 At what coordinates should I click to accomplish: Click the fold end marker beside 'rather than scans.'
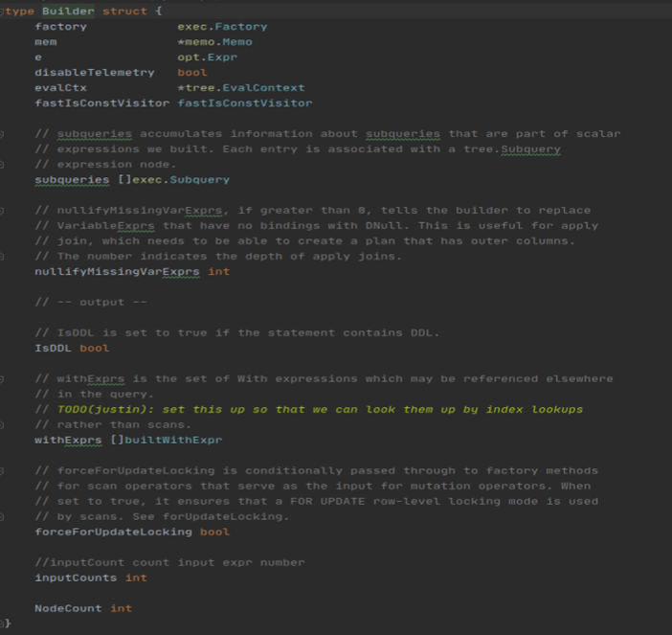pyautogui.click(x=2, y=425)
